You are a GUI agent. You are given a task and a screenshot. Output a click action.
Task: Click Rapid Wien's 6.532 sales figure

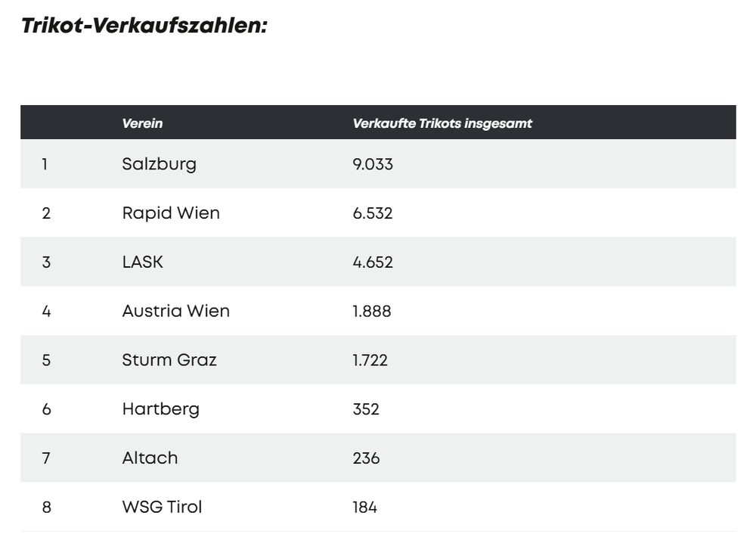(x=373, y=213)
